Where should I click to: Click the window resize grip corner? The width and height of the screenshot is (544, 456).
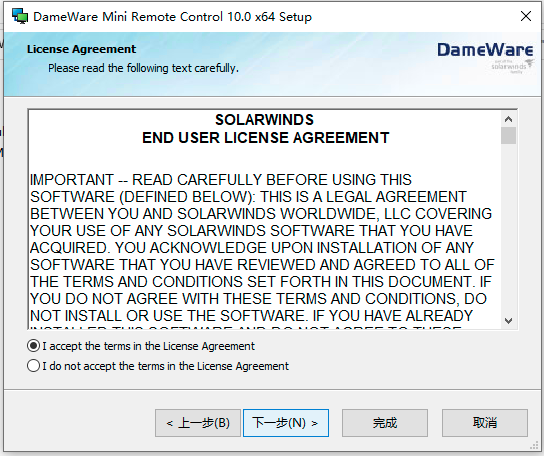click(534, 446)
